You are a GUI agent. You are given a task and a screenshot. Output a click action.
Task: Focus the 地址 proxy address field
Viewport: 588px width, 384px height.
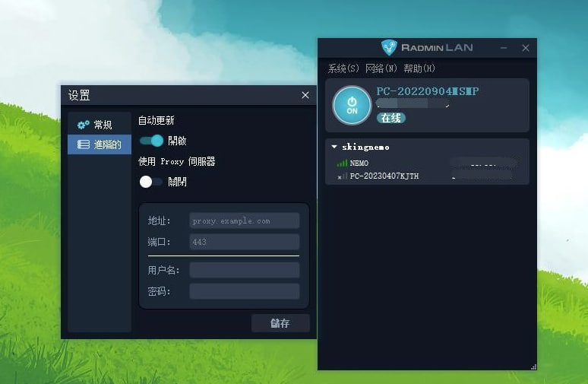point(245,221)
